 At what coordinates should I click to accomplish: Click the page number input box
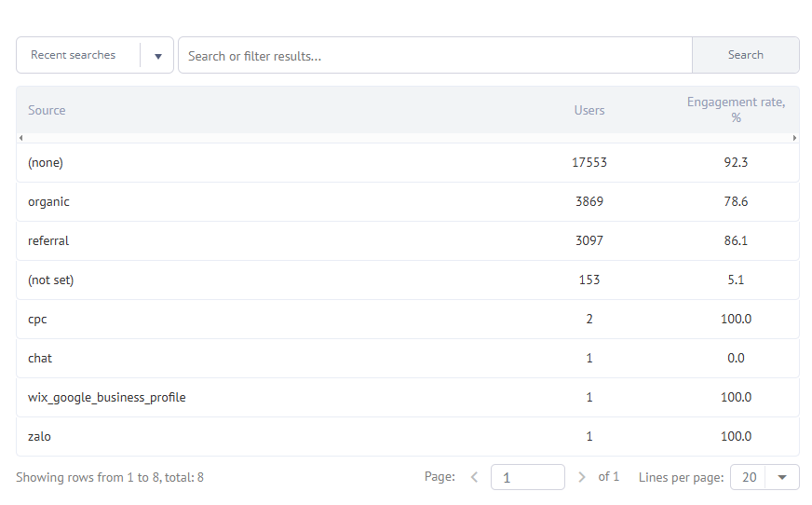pyautogui.click(x=527, y=477)
